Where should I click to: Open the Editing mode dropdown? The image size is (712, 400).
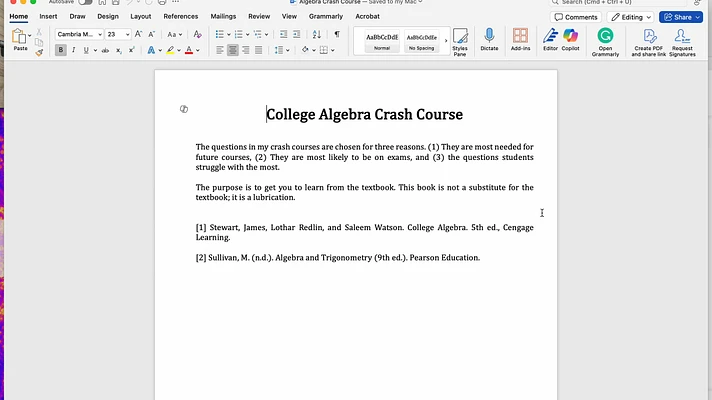pos(632,17)
